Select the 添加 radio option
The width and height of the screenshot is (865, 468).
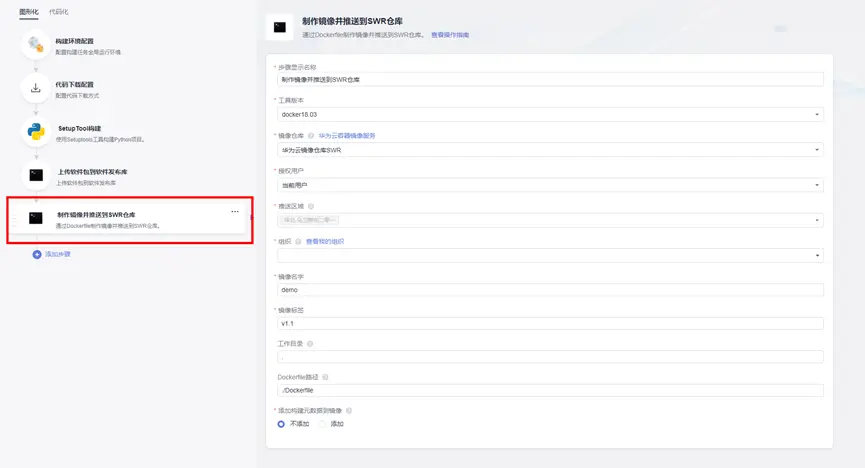323,424
